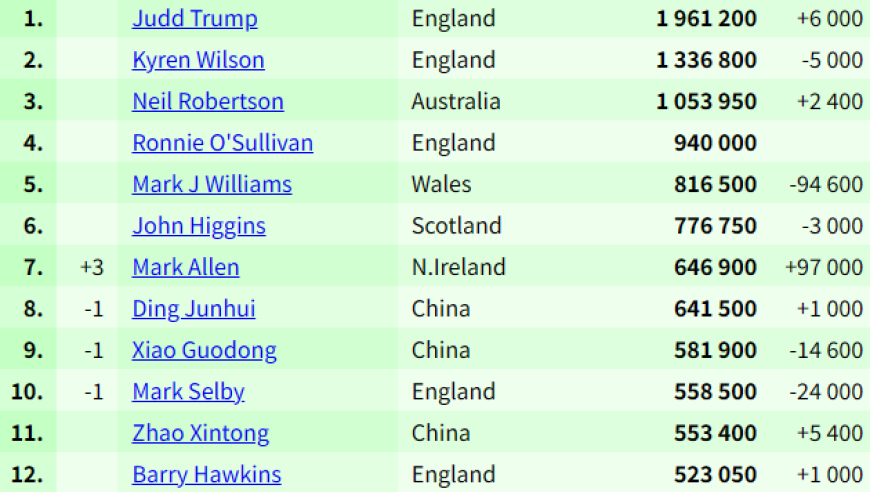Open Zhao Xintong's player page
The image size is (870, 492).
[200, 434]
